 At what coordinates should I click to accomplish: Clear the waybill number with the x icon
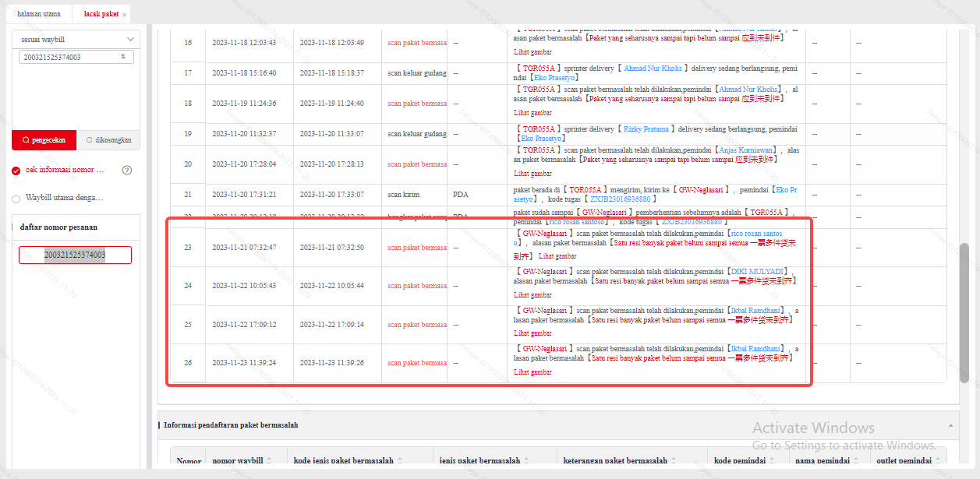click(123, 57)
